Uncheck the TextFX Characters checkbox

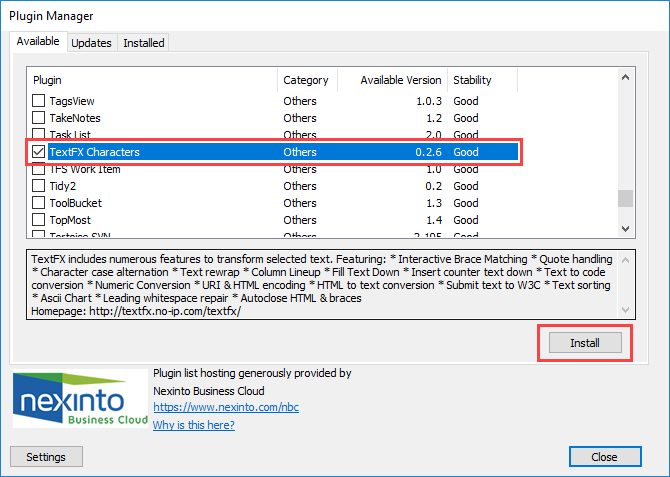[x=38, y=151]
